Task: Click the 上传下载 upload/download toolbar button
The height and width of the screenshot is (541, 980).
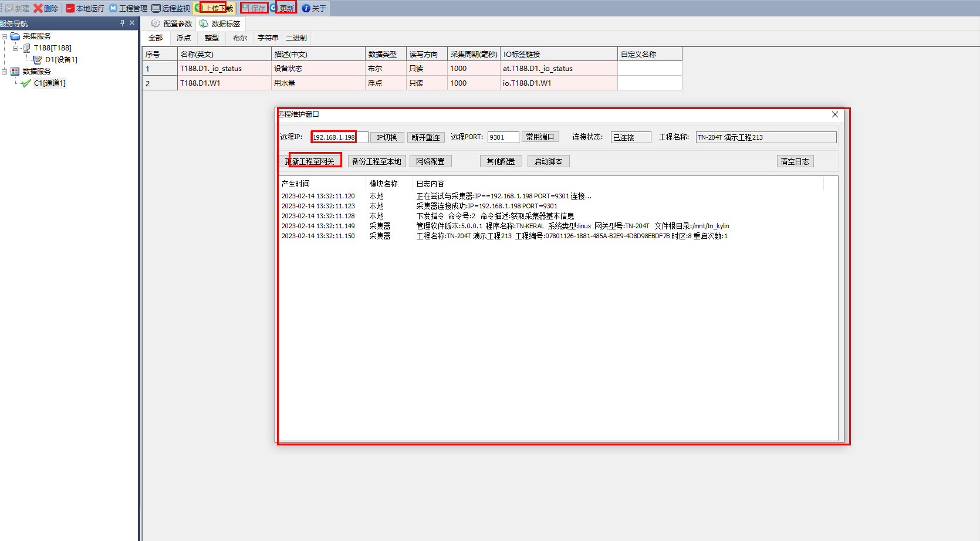Action: 214,8
